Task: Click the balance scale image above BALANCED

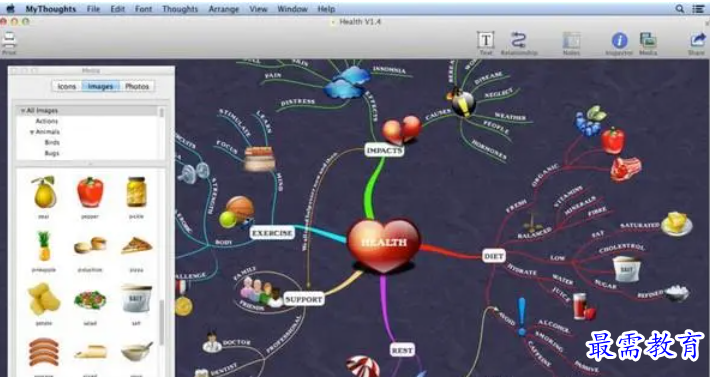Action: [x=533, y=221]
